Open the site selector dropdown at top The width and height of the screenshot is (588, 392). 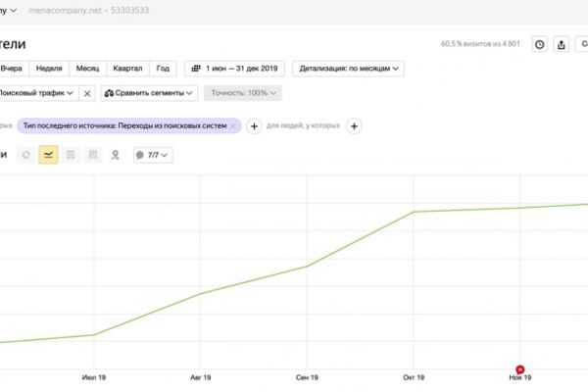(x=8, y=11)
